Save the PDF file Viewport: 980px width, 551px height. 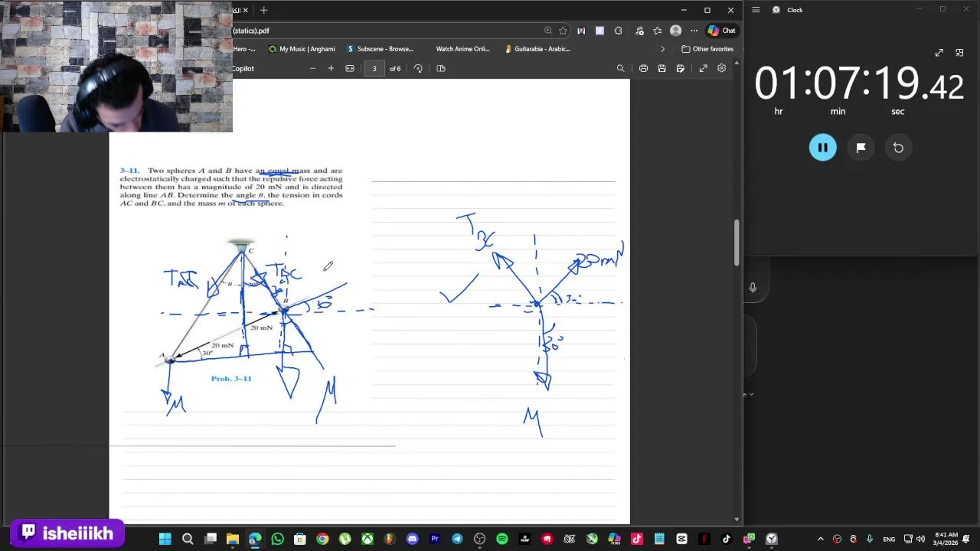coord(661,68)
